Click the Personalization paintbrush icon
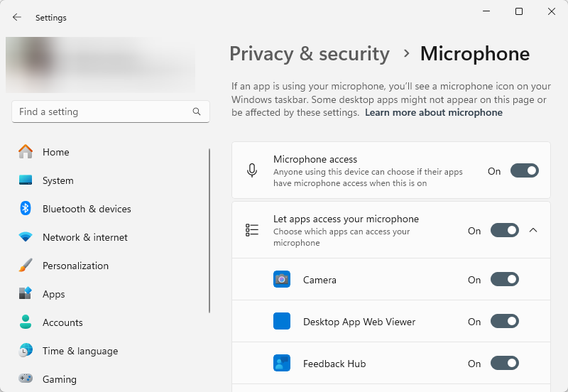Viewport: 568px width, 392px height. pos(26,266)
